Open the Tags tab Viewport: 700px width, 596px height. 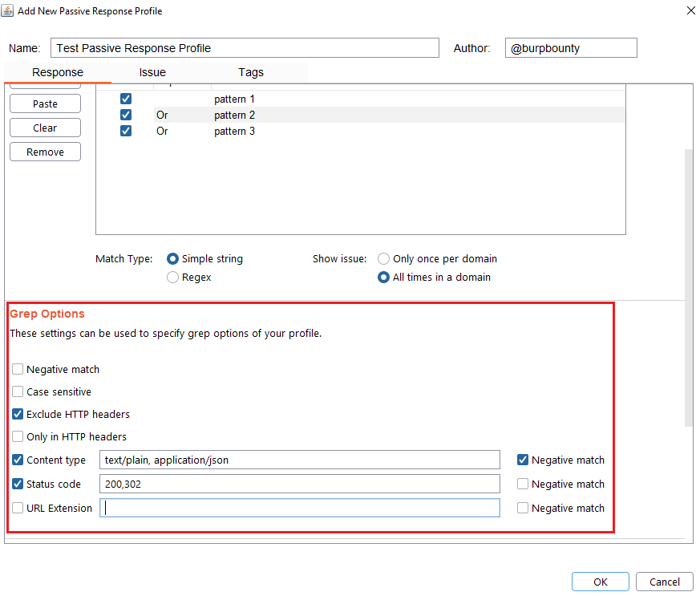(x=251, y=72)
